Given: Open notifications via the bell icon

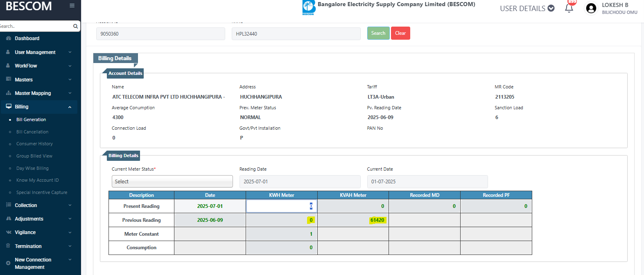Looking at the screenshot, I should tap(569, 8).
